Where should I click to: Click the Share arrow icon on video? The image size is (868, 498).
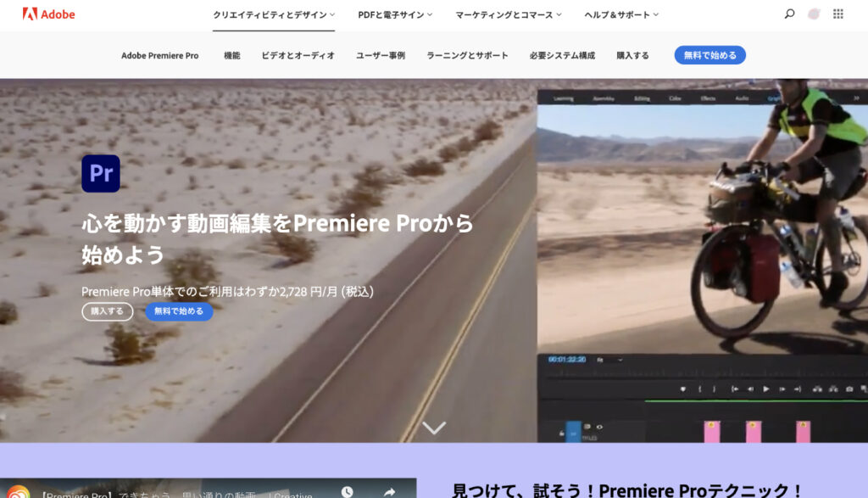(x=390, y=491)
